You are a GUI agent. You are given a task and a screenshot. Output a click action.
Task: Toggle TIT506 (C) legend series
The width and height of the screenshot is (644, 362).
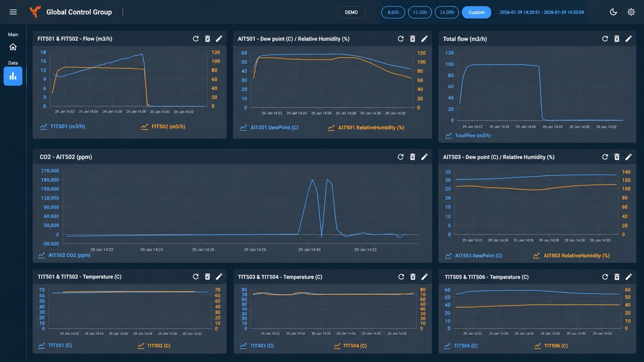[x=551, y=345]
